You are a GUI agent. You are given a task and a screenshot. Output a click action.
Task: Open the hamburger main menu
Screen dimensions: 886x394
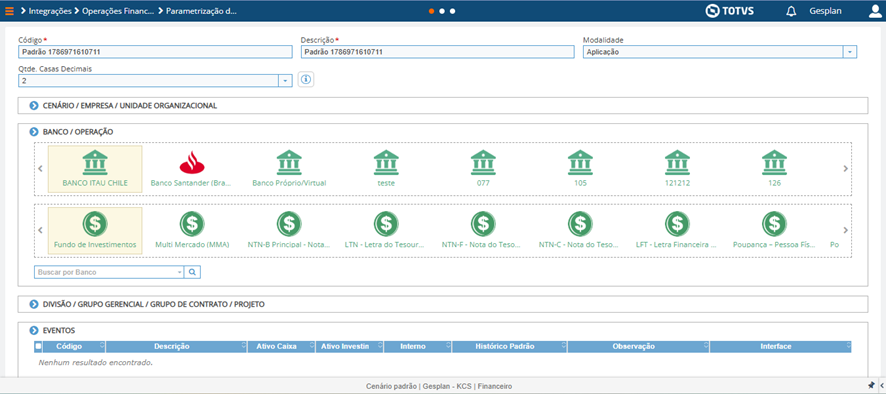click(x=9, y=11)
